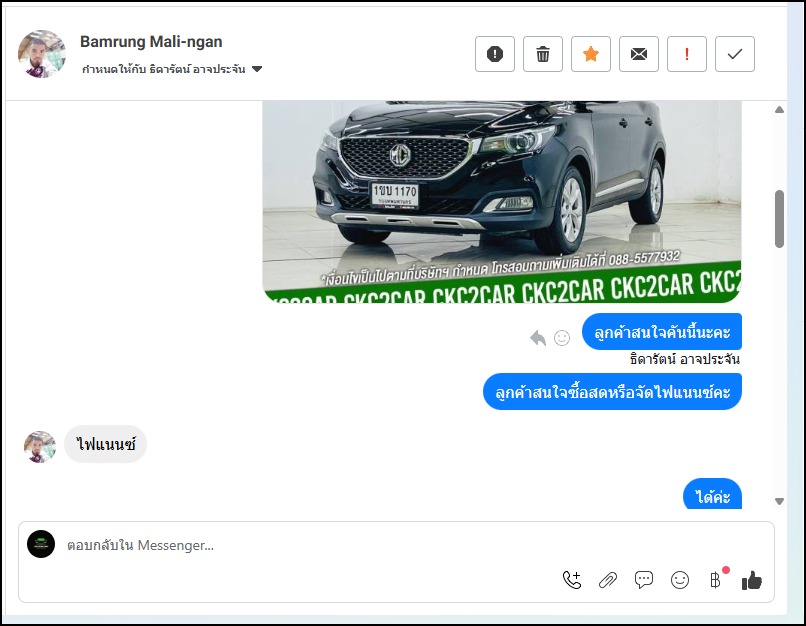Send a thumbs up like

click(752, 580)
